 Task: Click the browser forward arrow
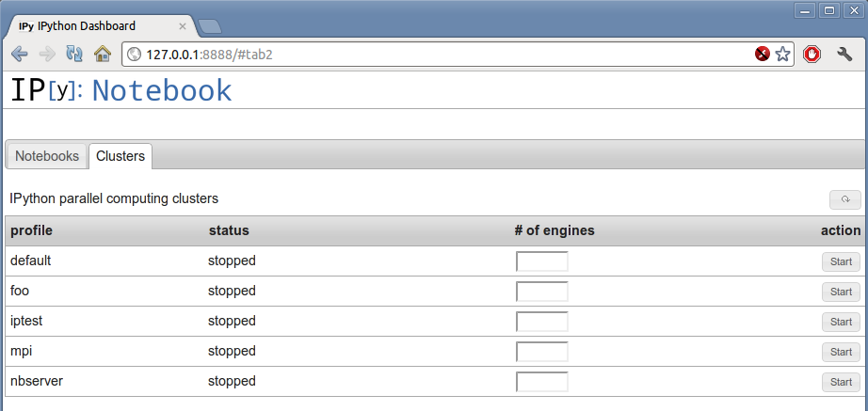[x=47, y=54]
